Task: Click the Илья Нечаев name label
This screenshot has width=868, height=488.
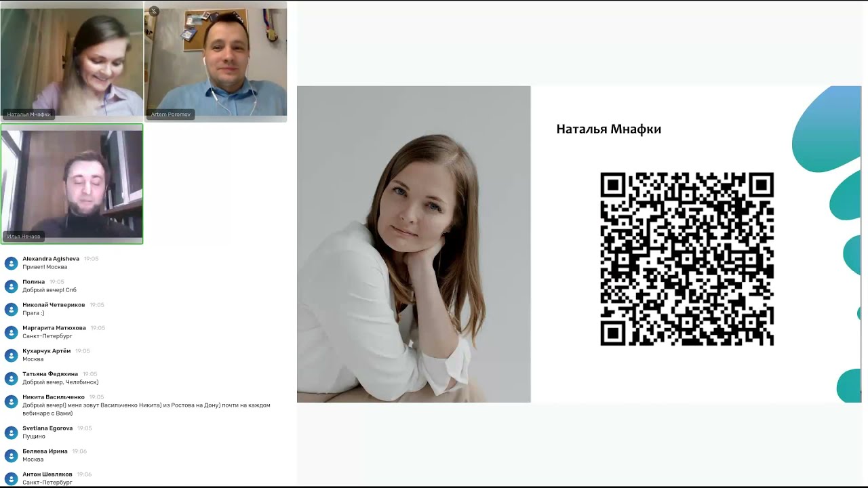Action: (x=24, y=237)
